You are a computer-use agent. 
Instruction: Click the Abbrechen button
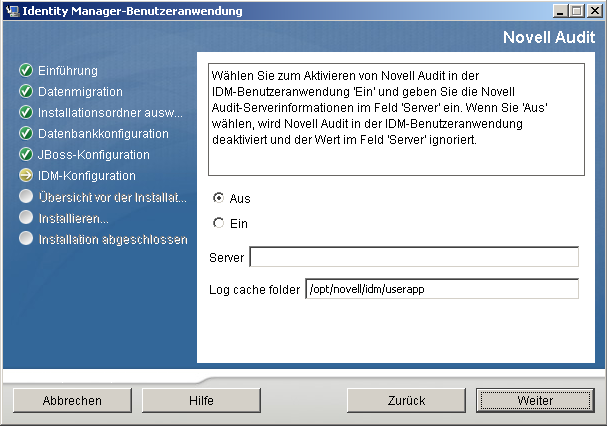(72, 400)
